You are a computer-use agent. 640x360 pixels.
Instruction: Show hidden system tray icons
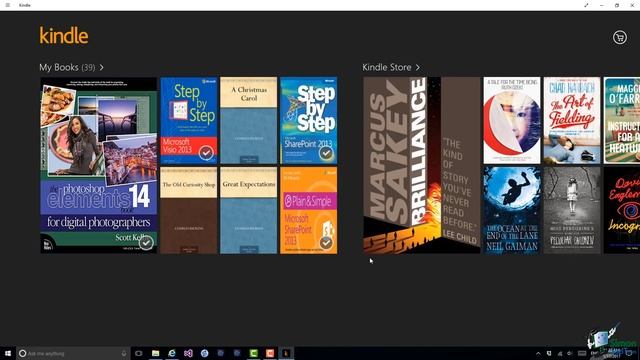pyautogui.click(x=538, y=353)
